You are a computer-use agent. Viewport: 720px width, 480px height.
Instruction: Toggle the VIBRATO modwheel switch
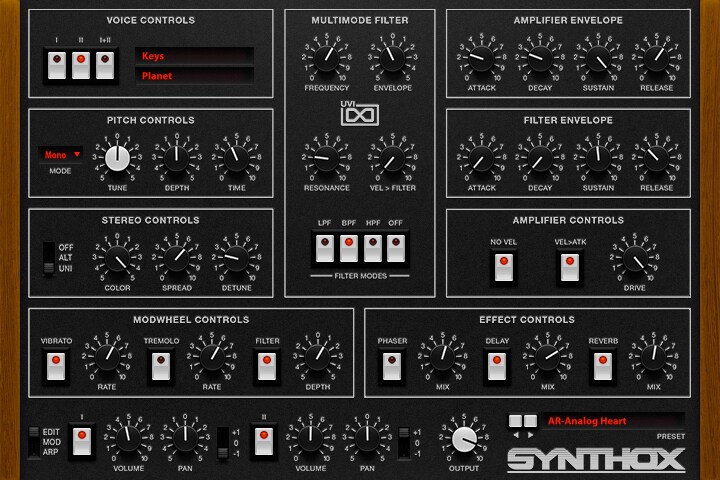click(56, 366)
